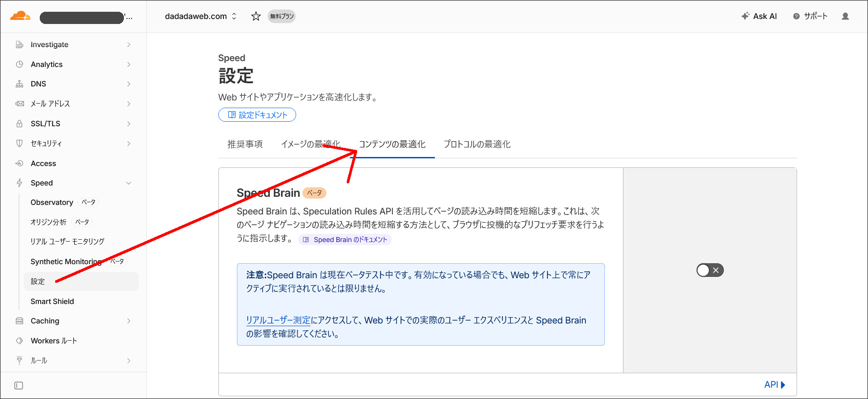This screenshot has width=868, height=399.
Task: Collapse the sidebar with the panel icon
Action: pyautogui.click(x=19, y=385)
